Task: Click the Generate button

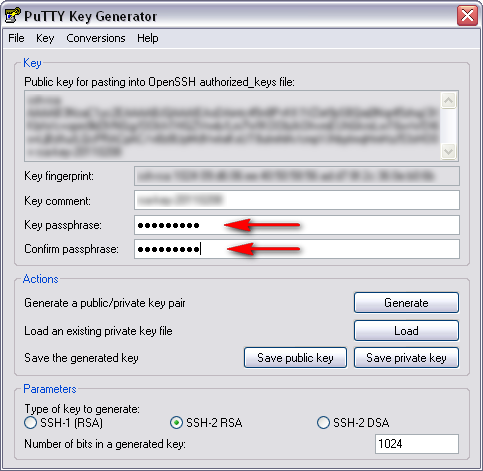Action: pos(406,303)
